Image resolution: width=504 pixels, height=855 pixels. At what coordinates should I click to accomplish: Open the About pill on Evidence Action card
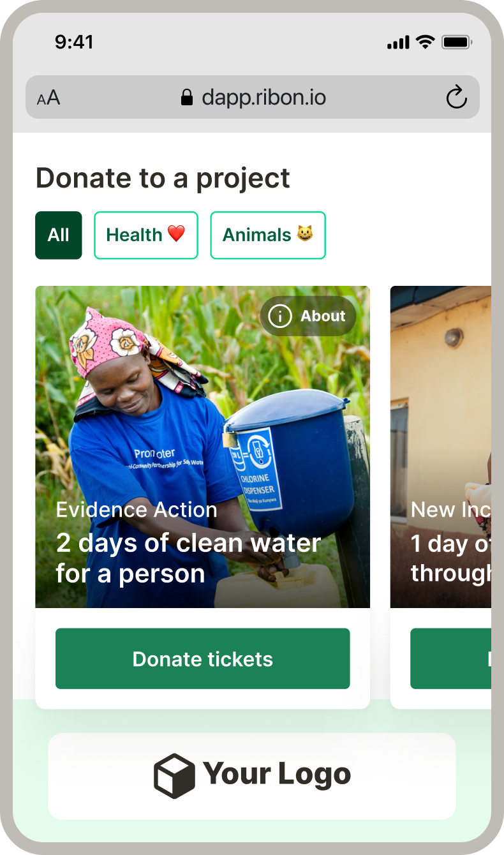click(x=308, y=316)
